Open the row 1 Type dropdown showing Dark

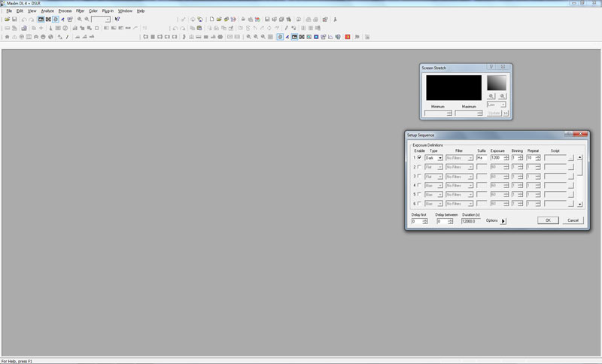click(439, 158)
